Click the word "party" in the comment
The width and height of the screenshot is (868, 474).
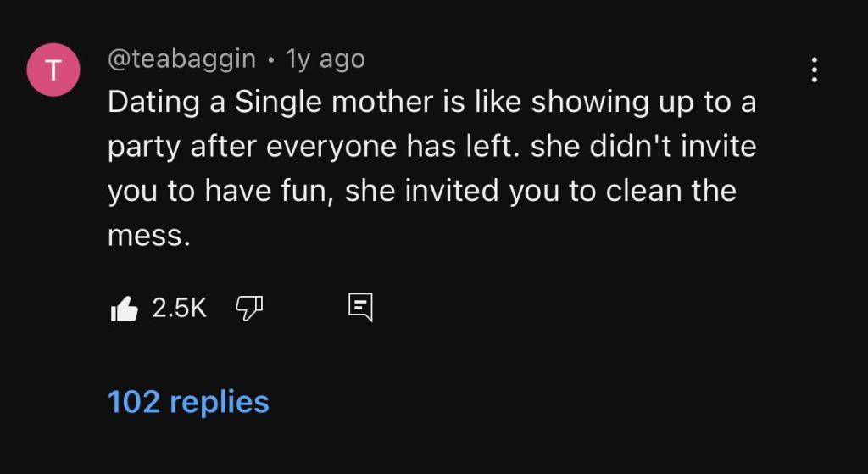(x=142, y=148)
